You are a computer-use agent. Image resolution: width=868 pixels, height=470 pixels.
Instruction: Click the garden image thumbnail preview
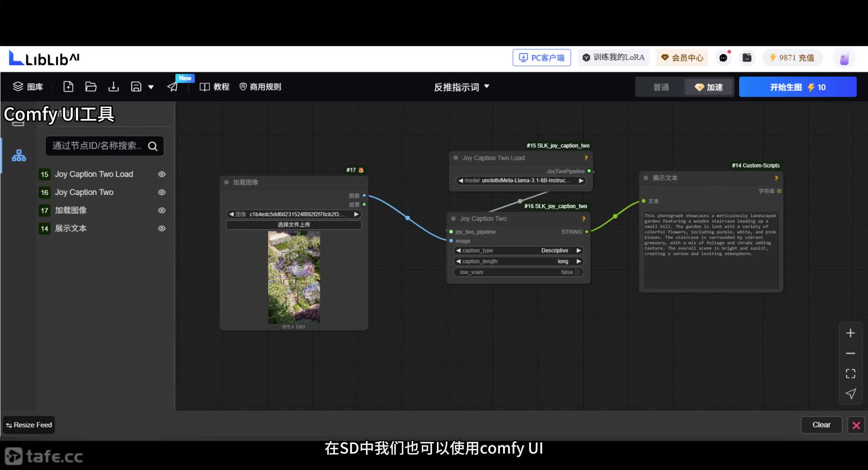294,277
